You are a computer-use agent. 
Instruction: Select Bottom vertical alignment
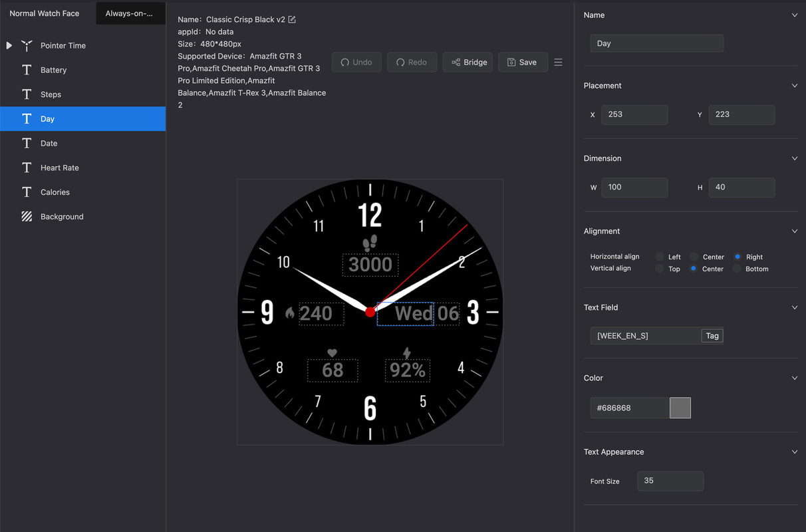click(x=737, y=269)
